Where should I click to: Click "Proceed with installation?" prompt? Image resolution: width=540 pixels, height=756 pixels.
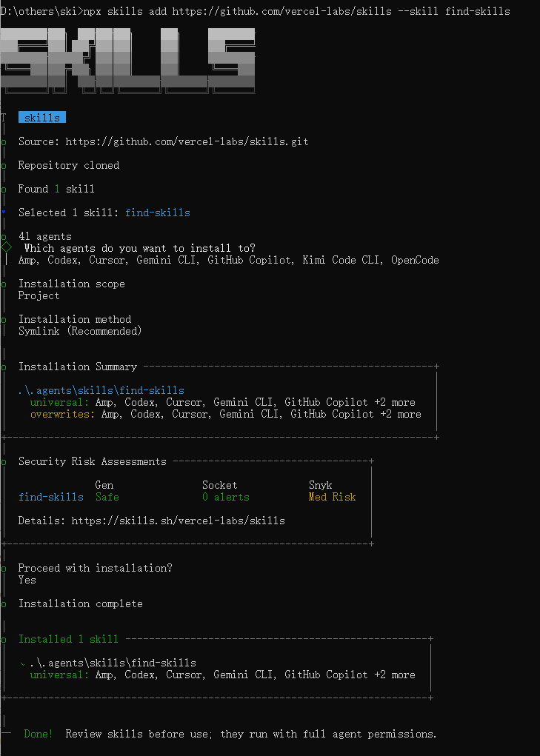click(96, 568)
